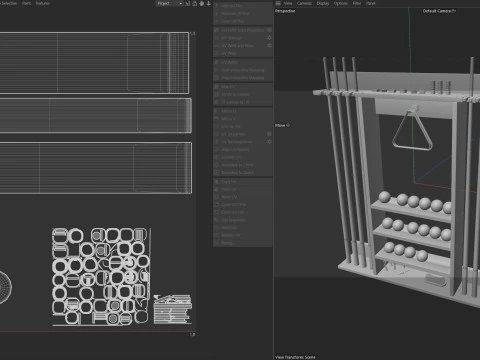This screenshot has height=360, width=480.
Task: Open settings gear beside UV Unwrap
Action: [x=269, y=38]
